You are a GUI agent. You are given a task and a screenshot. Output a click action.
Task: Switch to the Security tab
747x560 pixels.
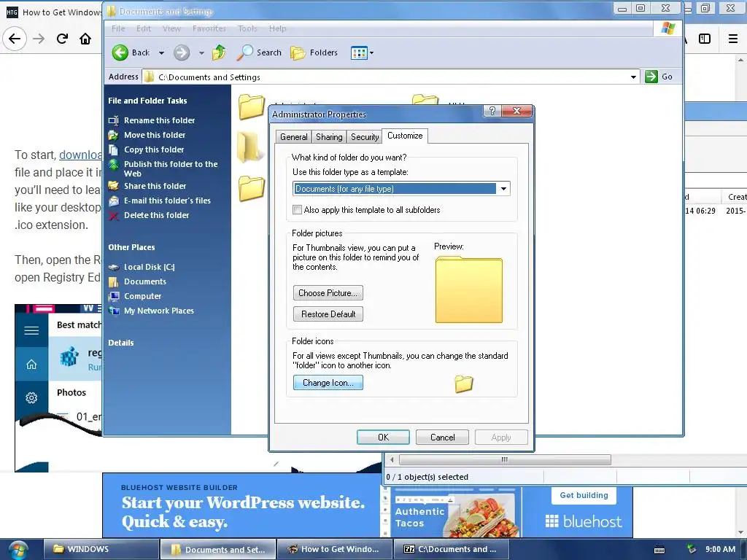365,137
